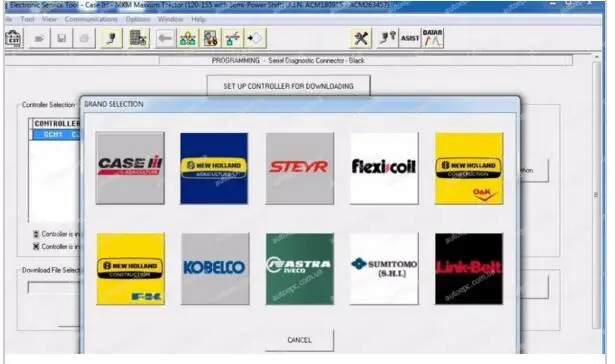Select the Steyr brand tile
This screenshot has width=615, height=364.
(300, 168)
